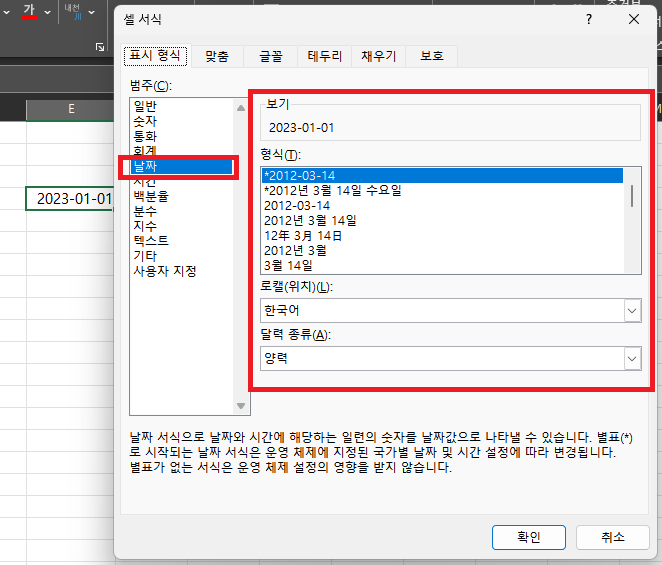Select format *2012년 3월 14일 수요일
The width and height of the screenshot is (662, 565).
(x=442, y=191)
